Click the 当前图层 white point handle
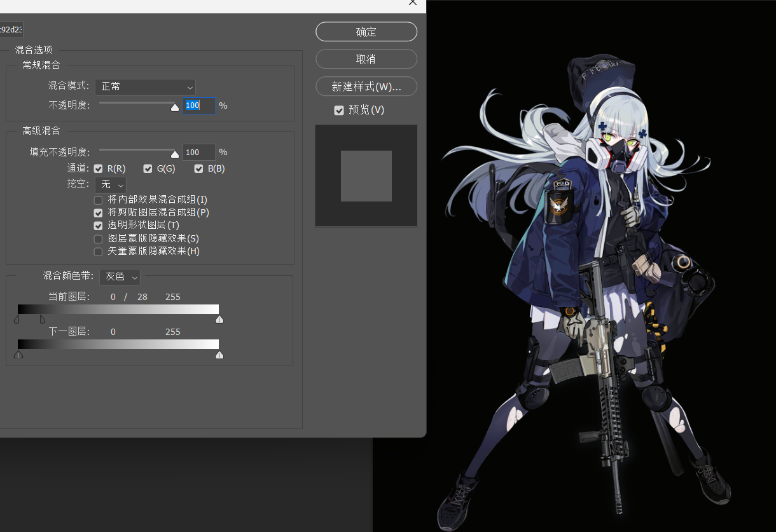776x532 pixels. point(219,319)
